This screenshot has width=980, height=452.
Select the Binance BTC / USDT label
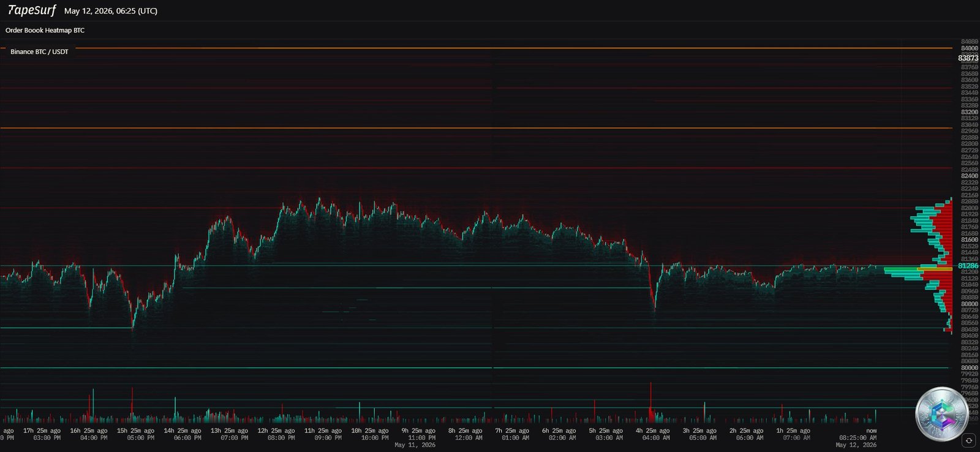39,51
